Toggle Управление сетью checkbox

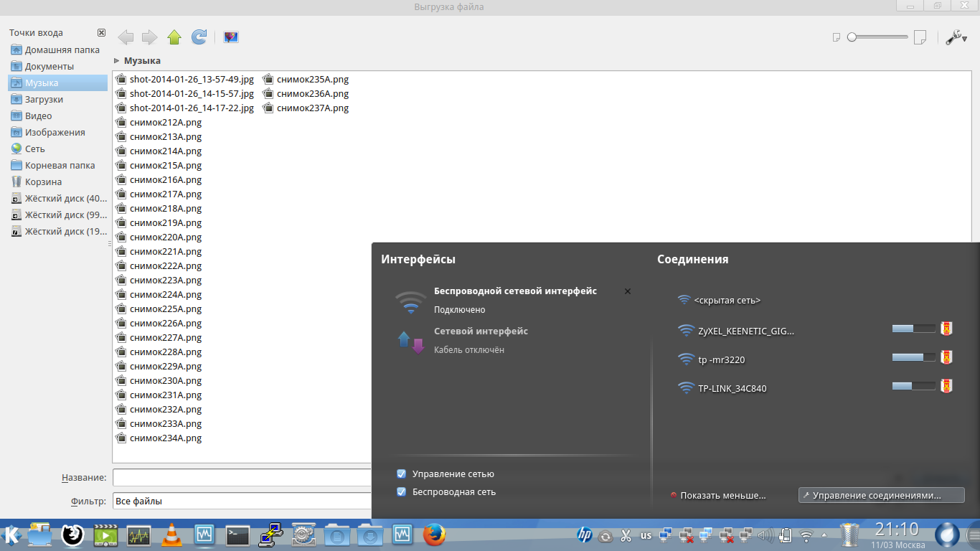pyautogui.click(x=401, y=474)
